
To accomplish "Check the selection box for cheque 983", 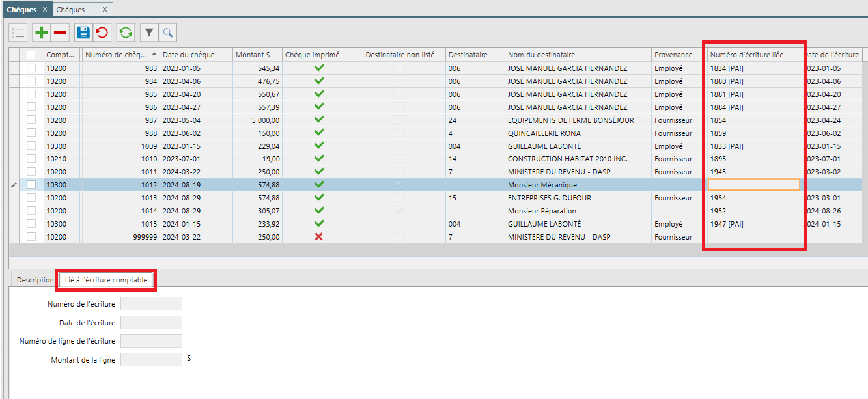I will coord(31,68).
